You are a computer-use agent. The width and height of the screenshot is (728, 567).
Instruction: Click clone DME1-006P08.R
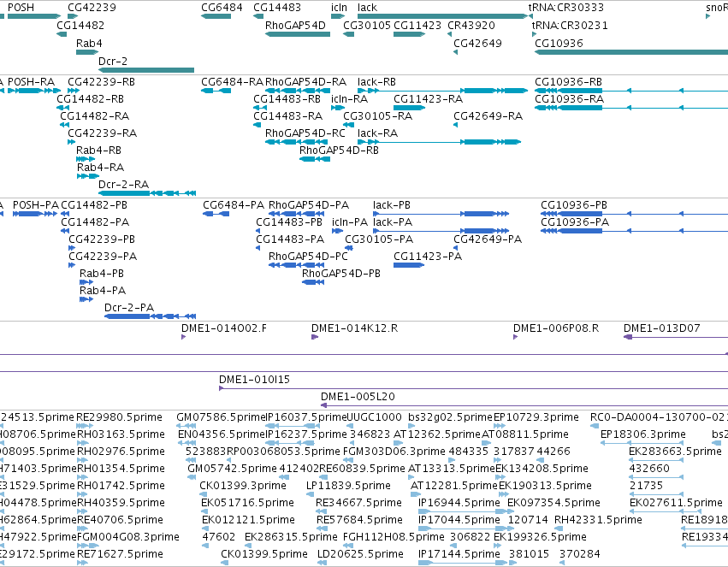click(x=515, y=337)
